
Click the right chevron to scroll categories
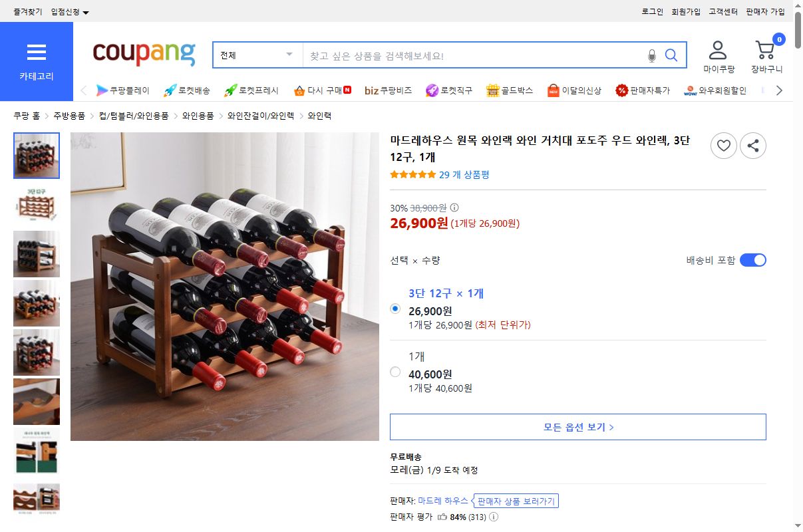pyautogui.click(x=779, y=90)
